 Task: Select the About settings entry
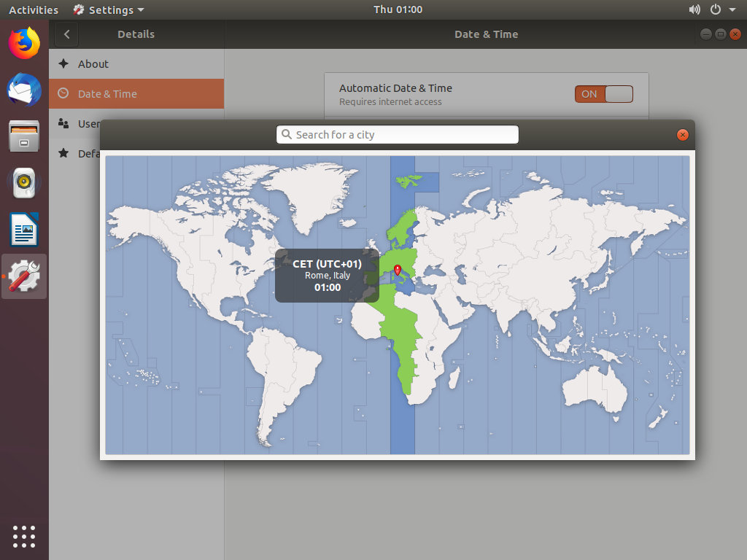point(93,63)
